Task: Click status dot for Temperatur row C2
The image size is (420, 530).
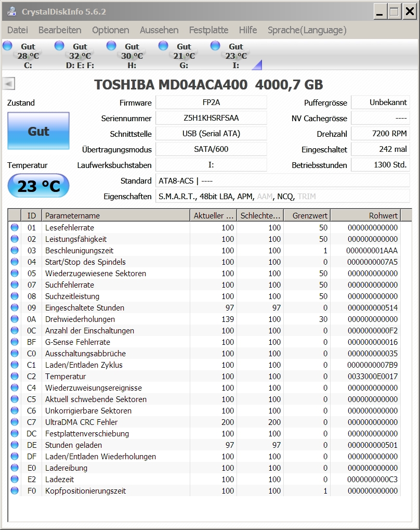Action: click(15, 376)
